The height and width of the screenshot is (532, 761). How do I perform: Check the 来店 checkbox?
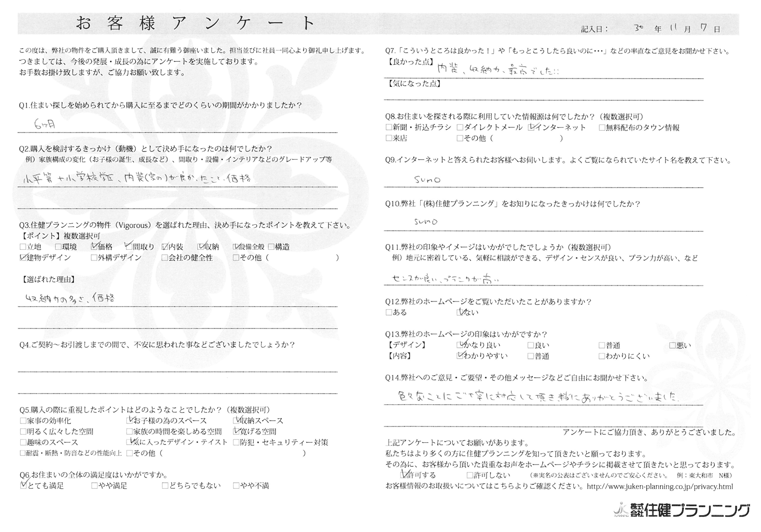[389, 138]
